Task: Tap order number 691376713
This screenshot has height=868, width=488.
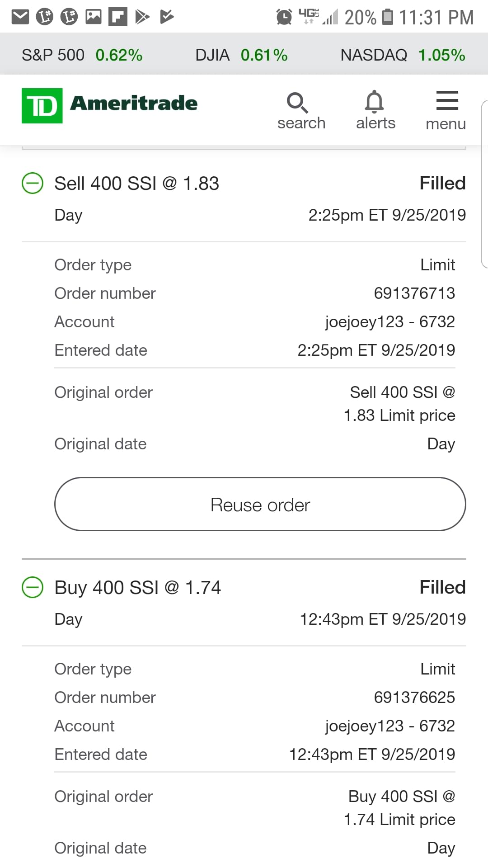Action: 414,293
